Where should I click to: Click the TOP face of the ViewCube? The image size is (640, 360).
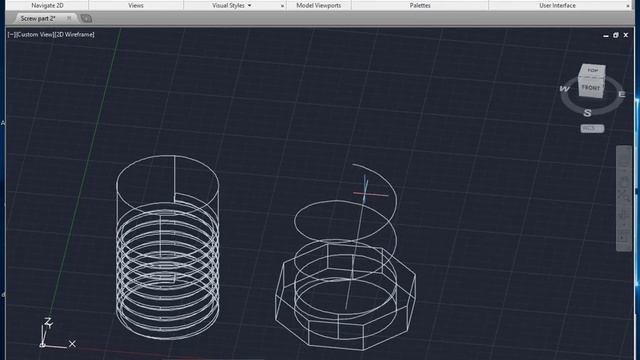point(593,71)
